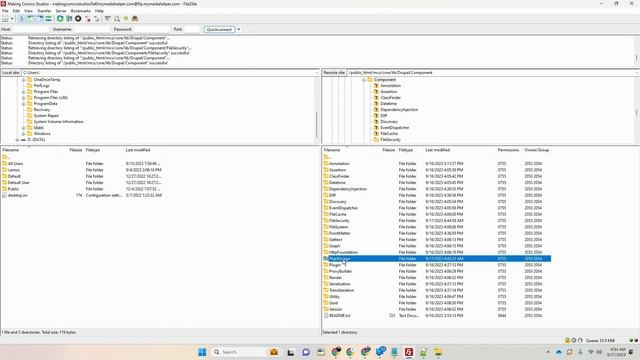The image size is (640, 360).
Task: Toggle remote directory tree display icon
Action: pos(40,19)
